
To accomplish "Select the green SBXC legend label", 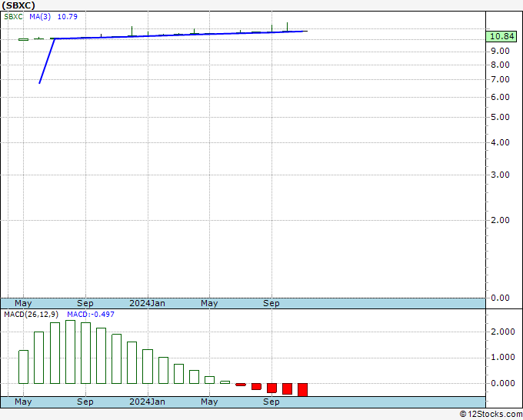I will tap(15, 17).
